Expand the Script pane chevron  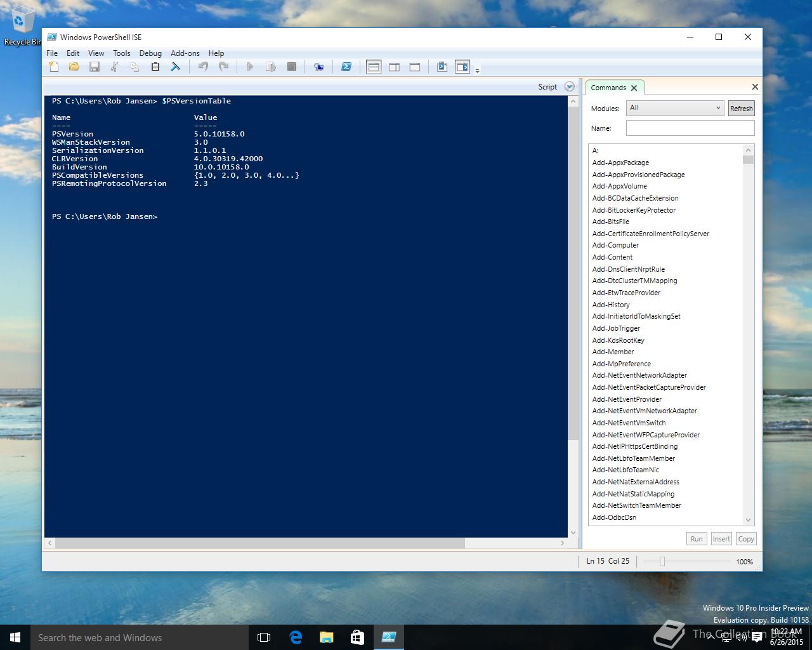coord(569,87)
